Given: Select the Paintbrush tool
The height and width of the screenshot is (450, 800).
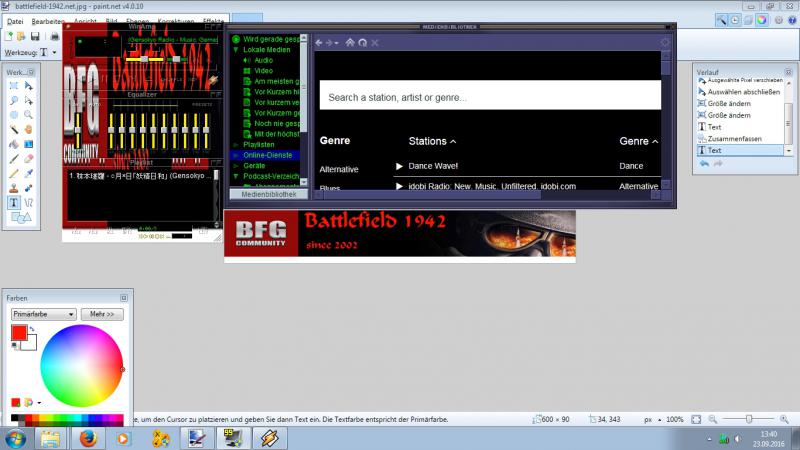Looking at the screenshot, I should click(x=14, y=159).
